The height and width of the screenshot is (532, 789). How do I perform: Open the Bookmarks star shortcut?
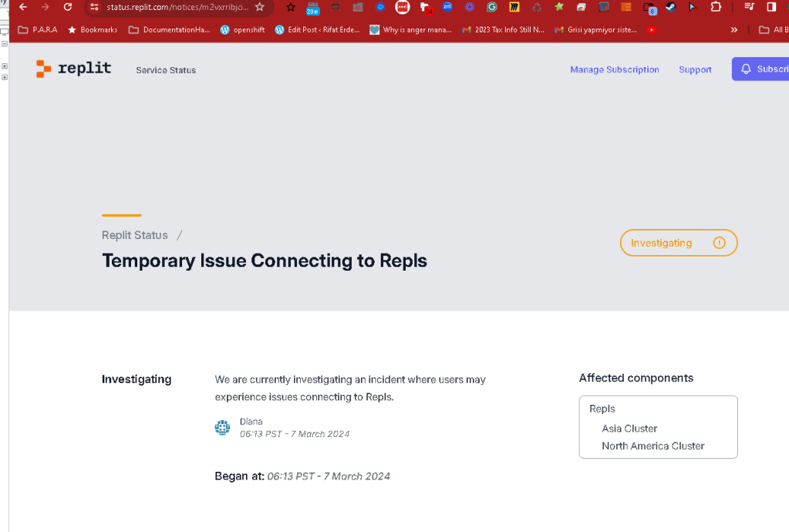(93, 29)
